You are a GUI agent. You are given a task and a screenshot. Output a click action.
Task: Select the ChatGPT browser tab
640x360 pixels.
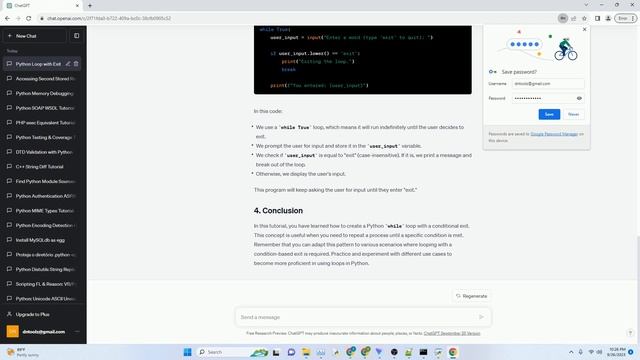click(43, 6)
